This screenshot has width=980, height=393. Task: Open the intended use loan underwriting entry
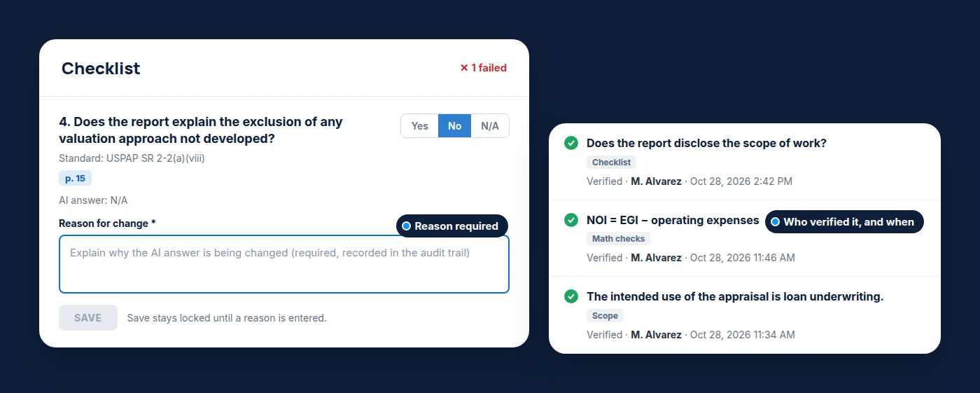(735, 296)
